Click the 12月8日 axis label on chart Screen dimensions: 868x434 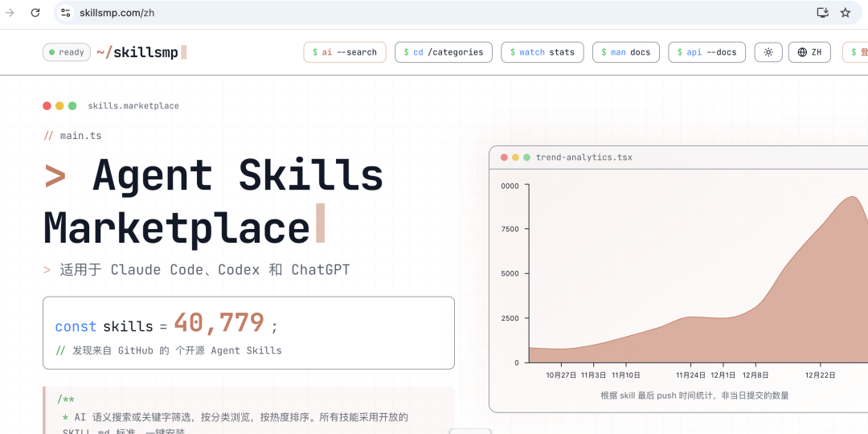coord(755,375)
